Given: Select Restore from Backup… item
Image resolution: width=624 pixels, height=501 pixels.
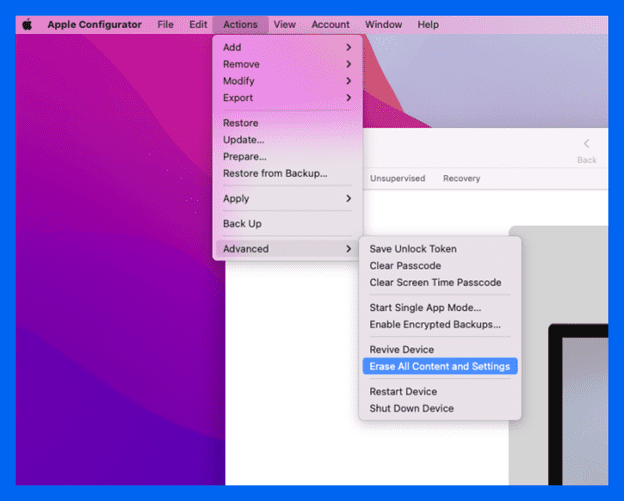Looking at the screenshot, I should [287, 173].
